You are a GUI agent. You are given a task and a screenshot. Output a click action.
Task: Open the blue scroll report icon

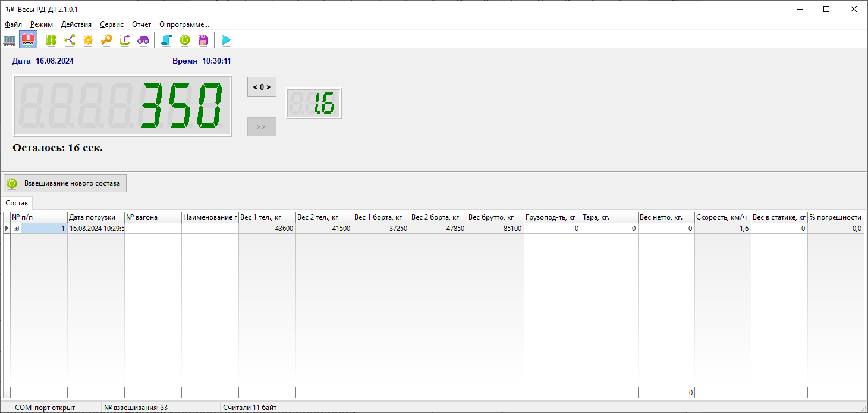click(x=166, y=40)
